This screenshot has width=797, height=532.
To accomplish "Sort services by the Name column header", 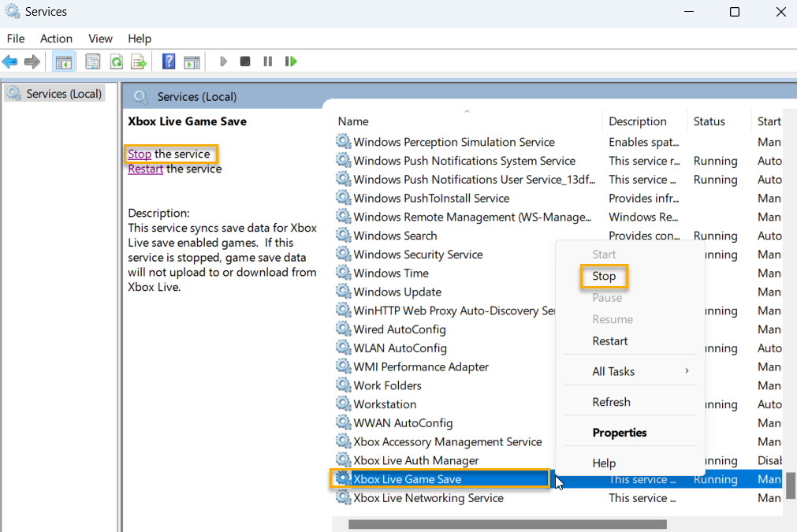I will coord(352,121).
